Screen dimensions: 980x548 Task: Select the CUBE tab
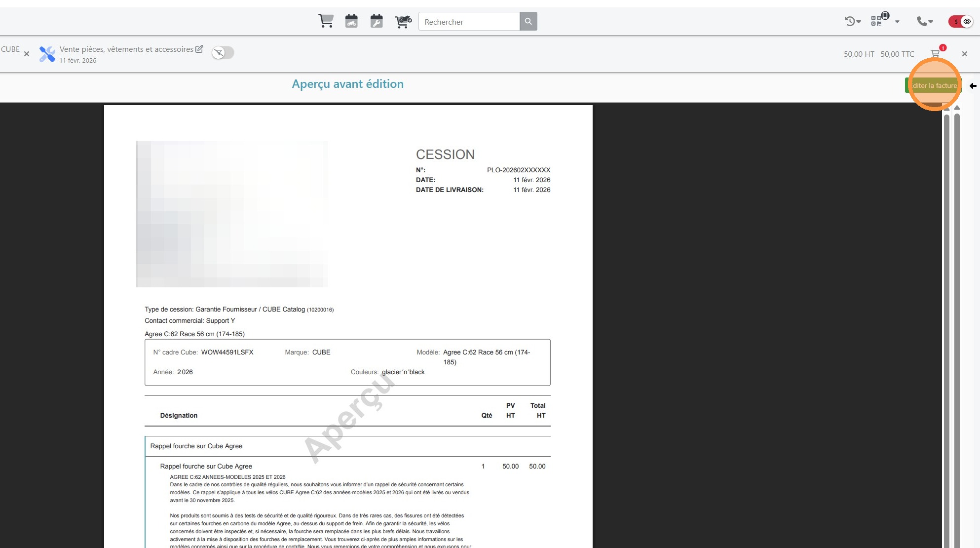pos(10,49)
